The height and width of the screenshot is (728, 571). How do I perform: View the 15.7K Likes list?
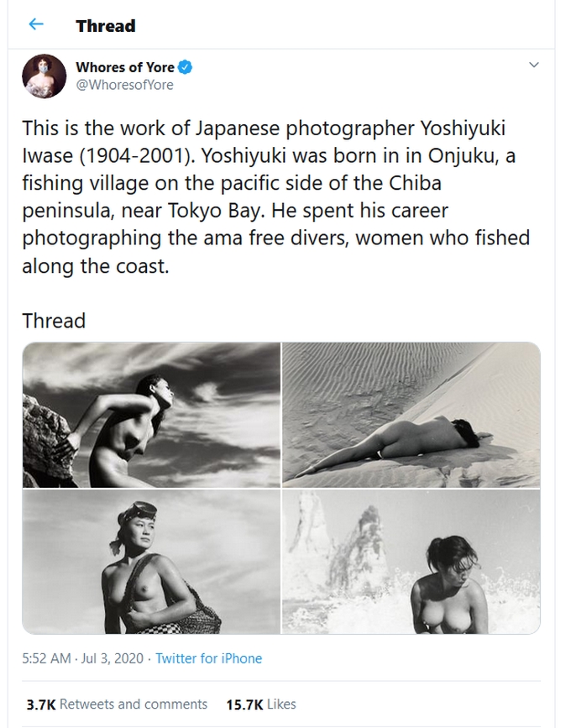tap(261, 704)
